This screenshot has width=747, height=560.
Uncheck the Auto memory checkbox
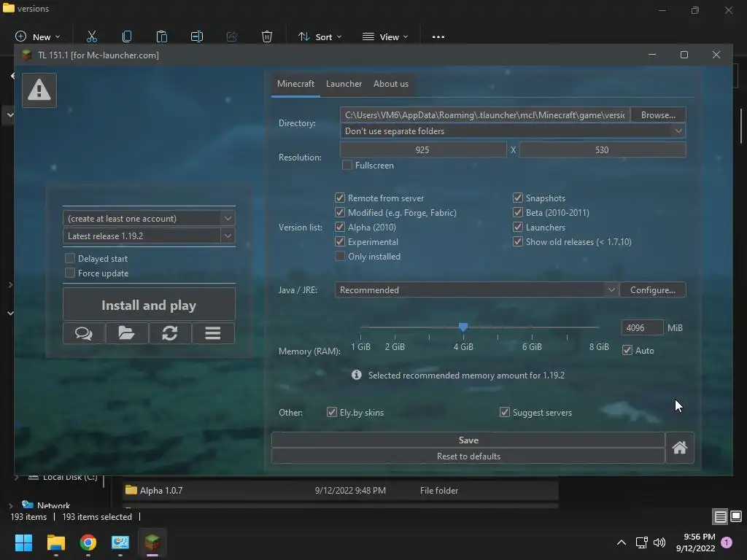click(x=627, y=351)
